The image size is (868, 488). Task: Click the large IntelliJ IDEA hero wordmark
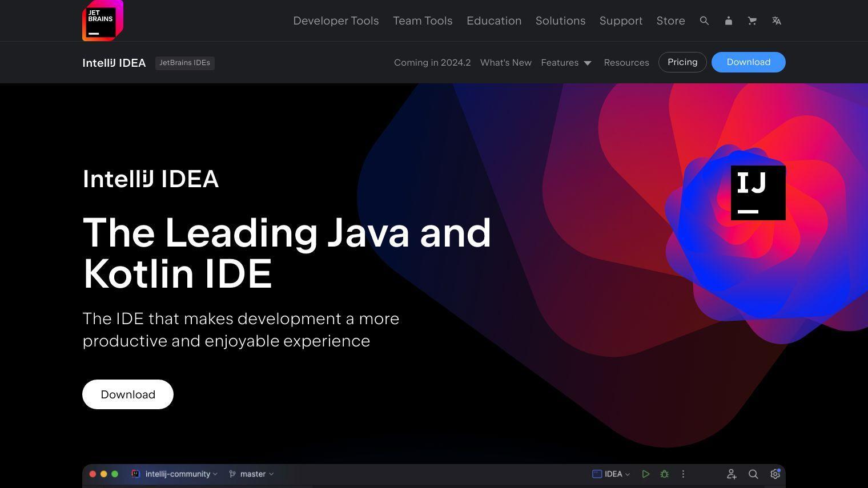(151, 179)
